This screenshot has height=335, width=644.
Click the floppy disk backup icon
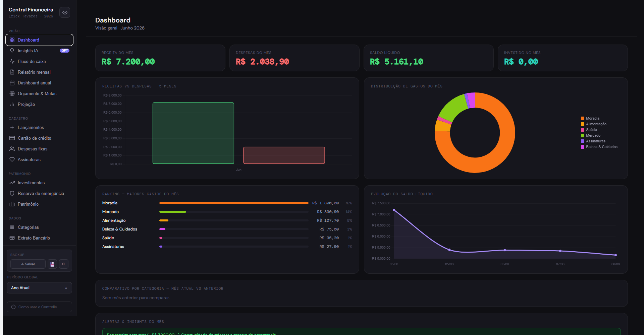tap(52, 264)
